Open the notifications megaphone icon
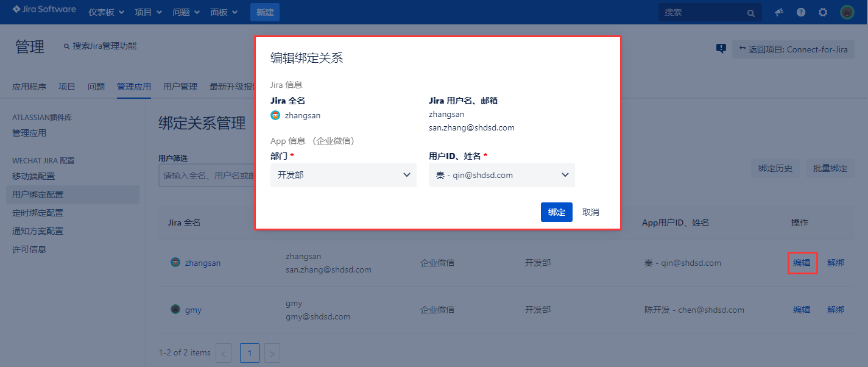The height and width of the screenshot is (367, 868). click(779, 12)
